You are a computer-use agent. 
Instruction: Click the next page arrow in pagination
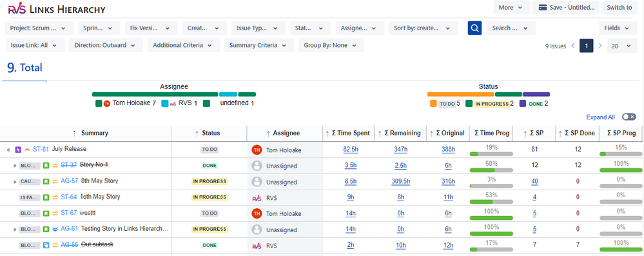tap(600, 46)
